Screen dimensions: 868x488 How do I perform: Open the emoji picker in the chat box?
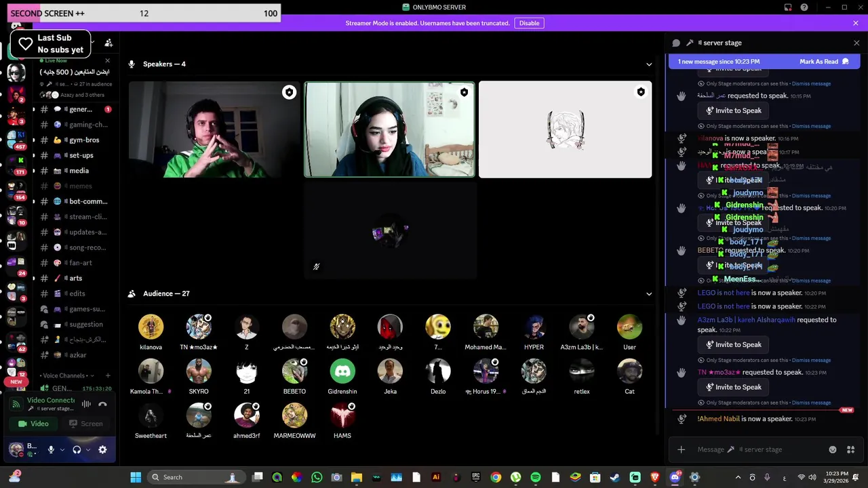833,449
